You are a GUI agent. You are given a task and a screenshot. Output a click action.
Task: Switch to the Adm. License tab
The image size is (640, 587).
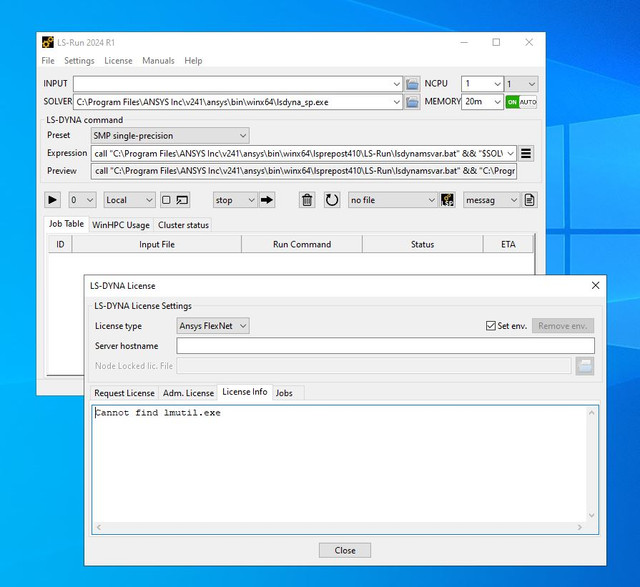coord(188,393)
